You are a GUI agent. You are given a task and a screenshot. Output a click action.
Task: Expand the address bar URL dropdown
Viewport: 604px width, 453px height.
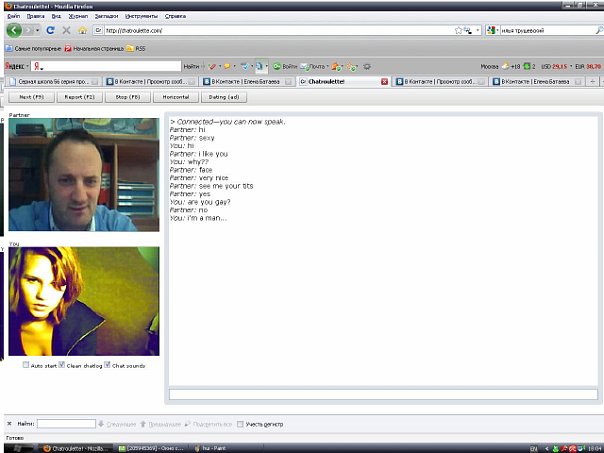pyautogui.click(x=478, y=30)
